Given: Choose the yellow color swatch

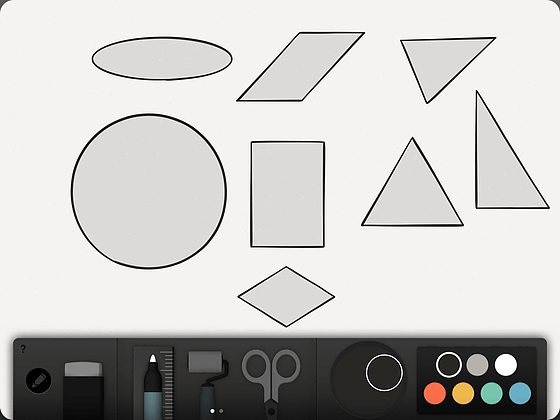Looking at the screenshot, I should [x=463, y=393].
